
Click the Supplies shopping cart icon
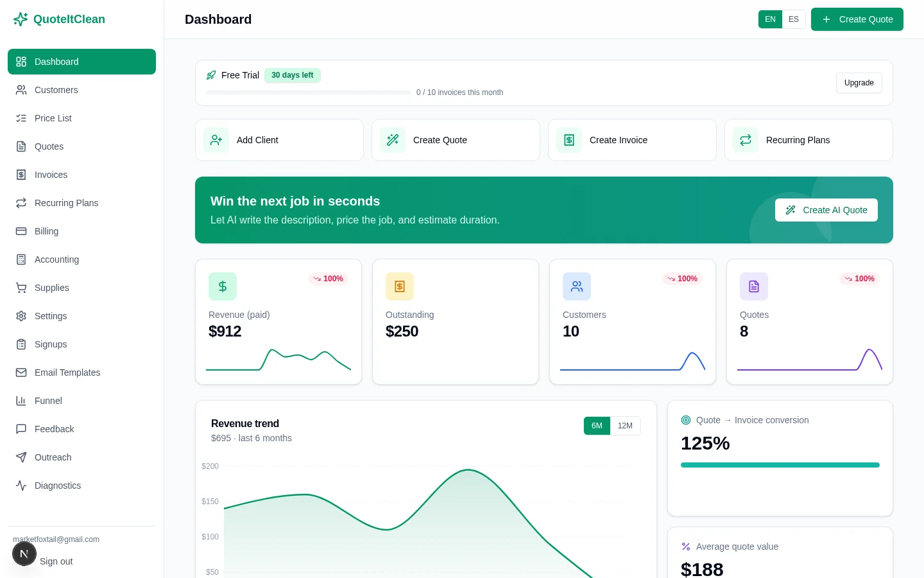click(x=21, y=288)
